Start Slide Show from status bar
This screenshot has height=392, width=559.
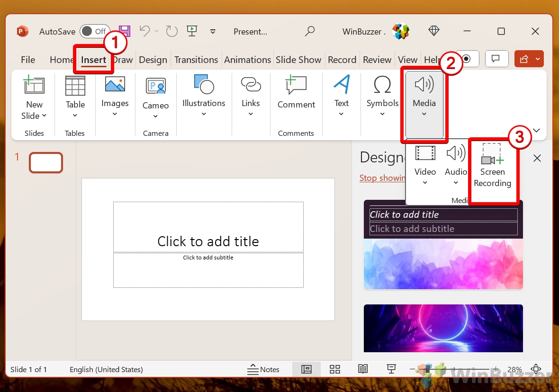click(391, 369)
